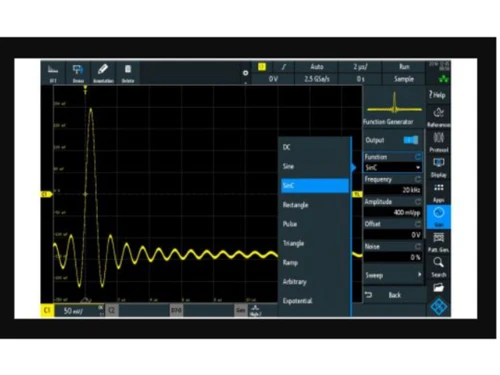This screenshot has width=500, height=375.
Task: Edit the Frequency value 20 kHz
Action: click(x=393, y=190)
